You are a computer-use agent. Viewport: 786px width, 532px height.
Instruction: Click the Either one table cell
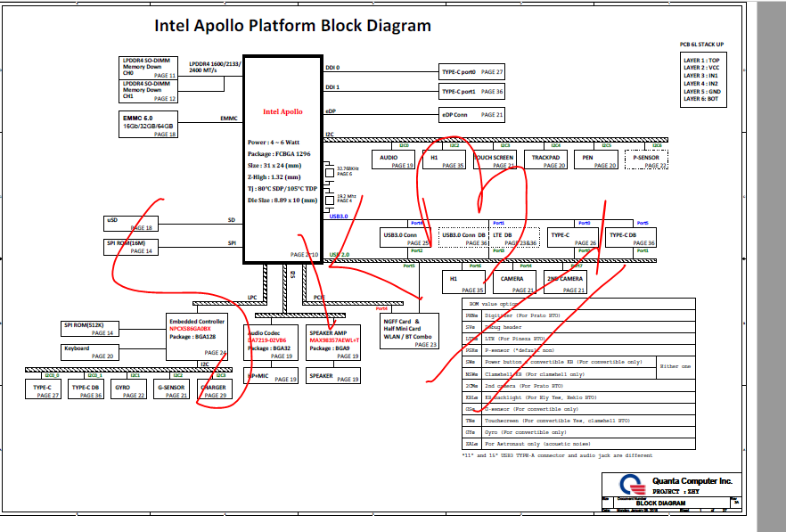675,367
